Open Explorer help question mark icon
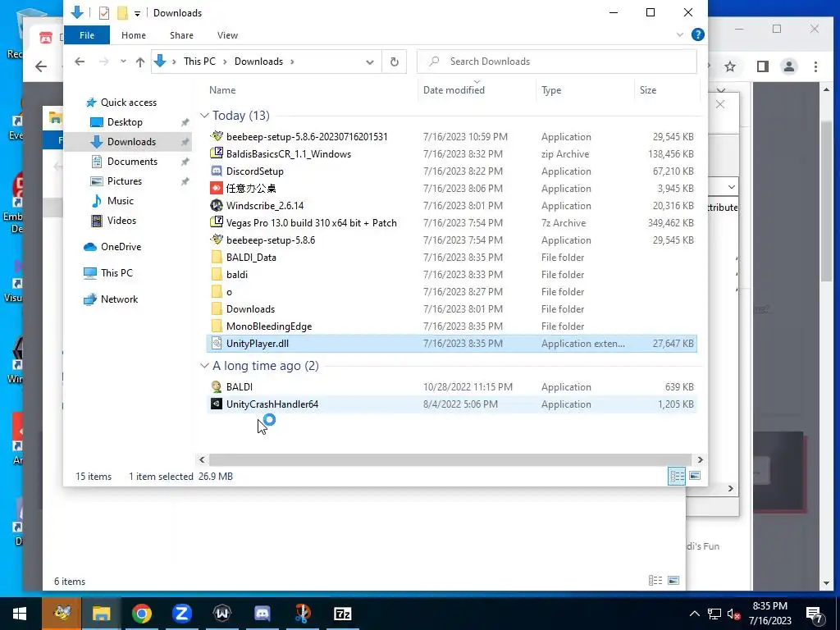The width and height of the screenshot is (840, 630). (x=697, y=34)
